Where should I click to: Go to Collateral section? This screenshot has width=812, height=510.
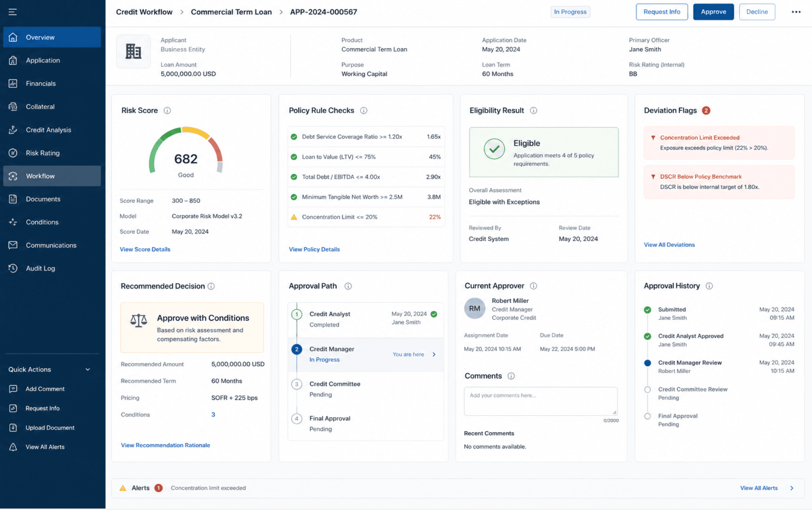point(52,107)
